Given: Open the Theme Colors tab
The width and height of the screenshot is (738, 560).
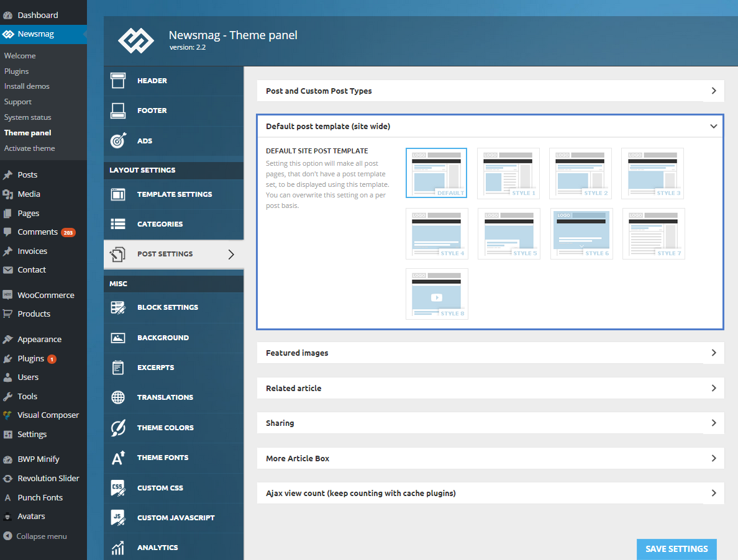Looking at the screenshot, I should 174,428.
